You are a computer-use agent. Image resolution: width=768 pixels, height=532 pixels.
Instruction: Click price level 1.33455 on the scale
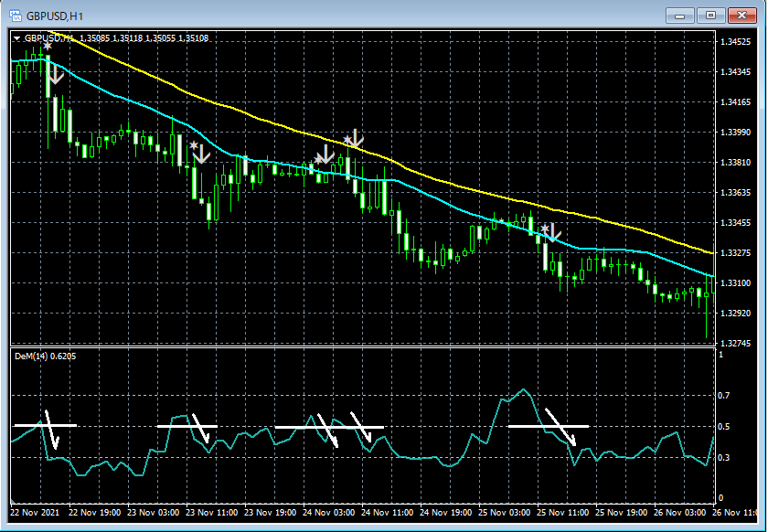click(x=736, y=222)
